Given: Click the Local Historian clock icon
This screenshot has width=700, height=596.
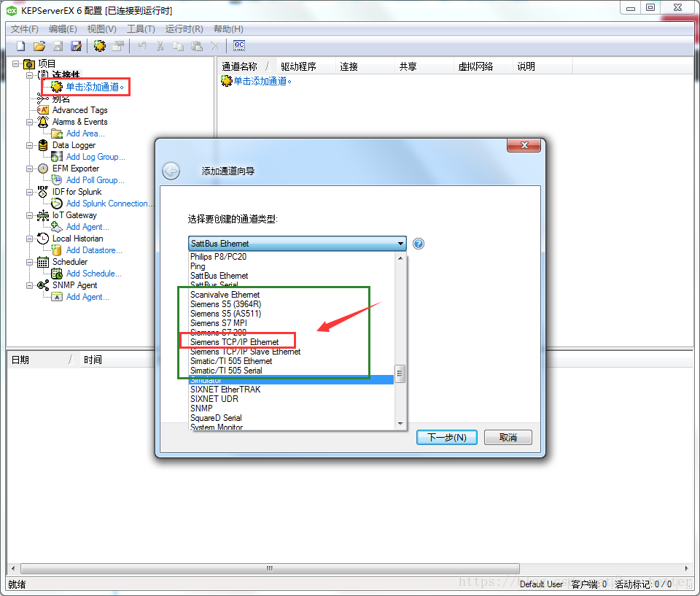Looking at the screenshot, I should [43, 239].
